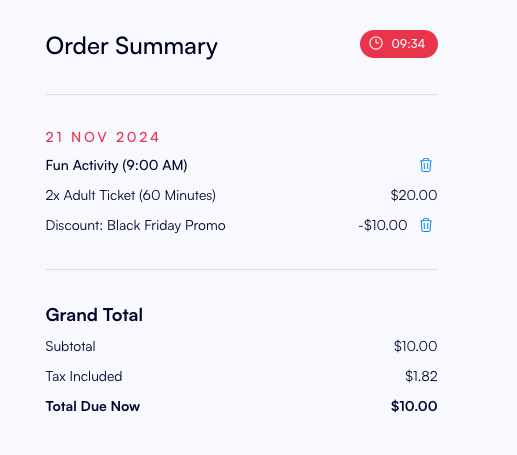Click the $10.00 subtotal amount

pos(415,346)
